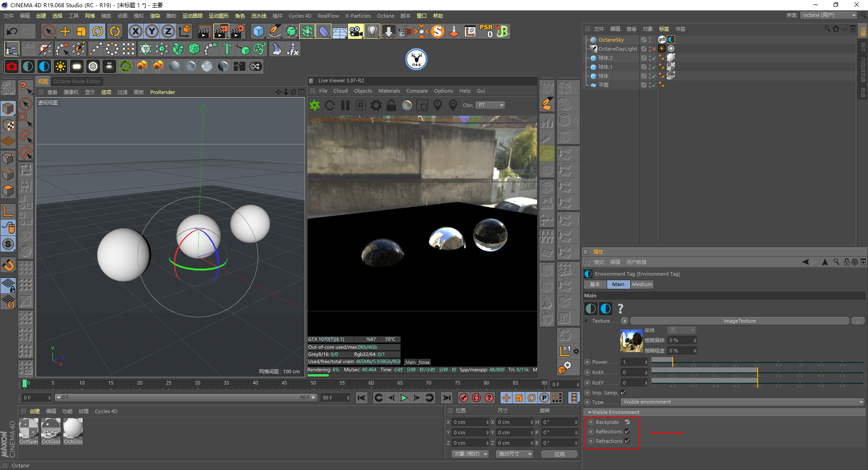
Task: Open the Chn PT channel dropdown
Action: coord(491,105)
